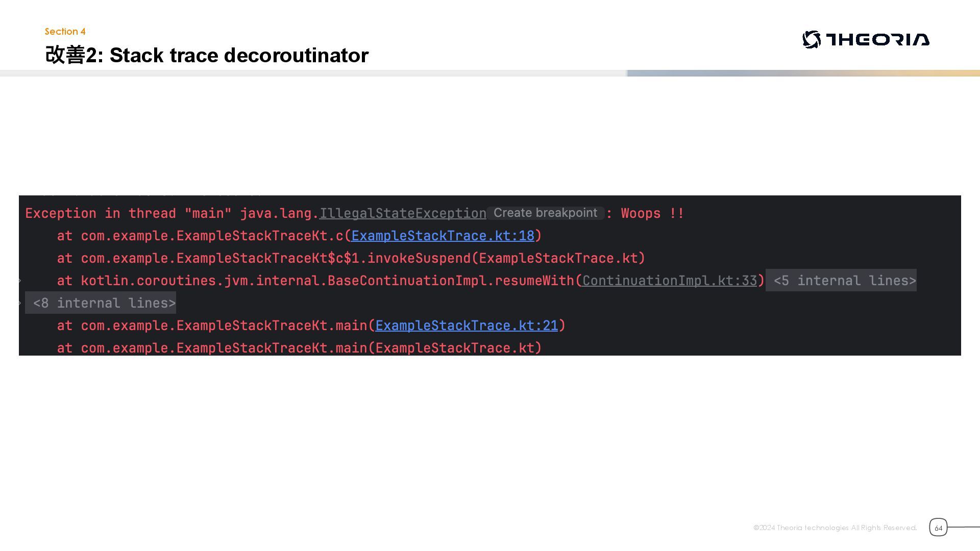Click the Theoria copyright footer text

click(x=835, y=528)
